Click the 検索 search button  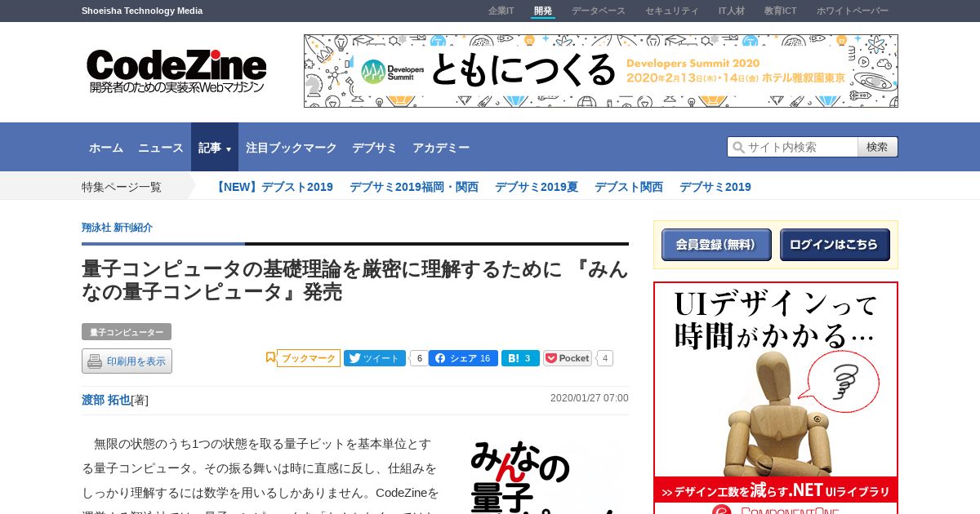point(878,147)
